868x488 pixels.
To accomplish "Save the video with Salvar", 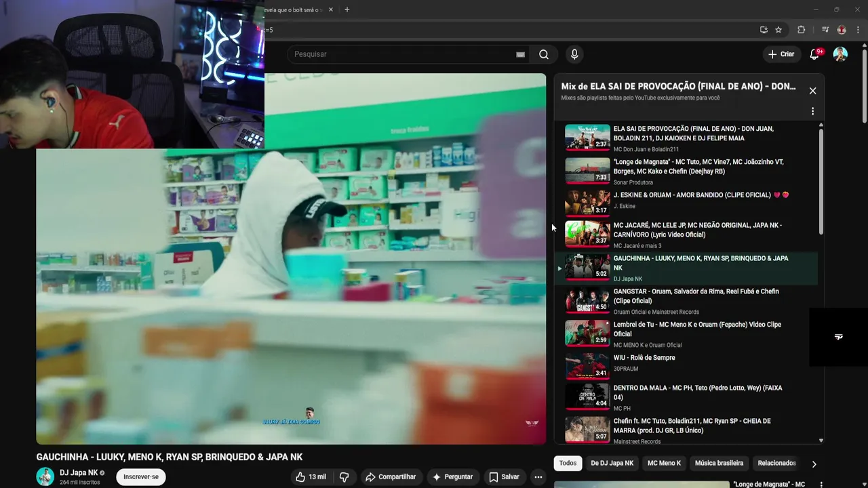I will 504,476.
